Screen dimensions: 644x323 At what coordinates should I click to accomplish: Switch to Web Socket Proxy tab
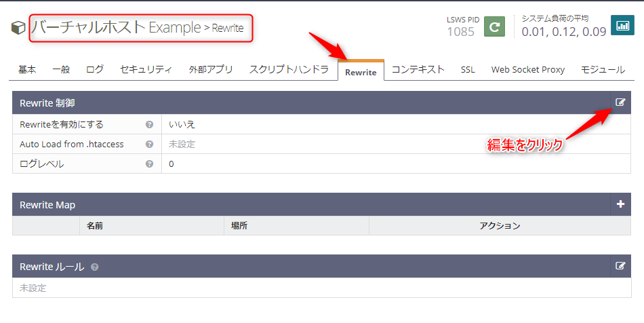[x=528, y=69]
